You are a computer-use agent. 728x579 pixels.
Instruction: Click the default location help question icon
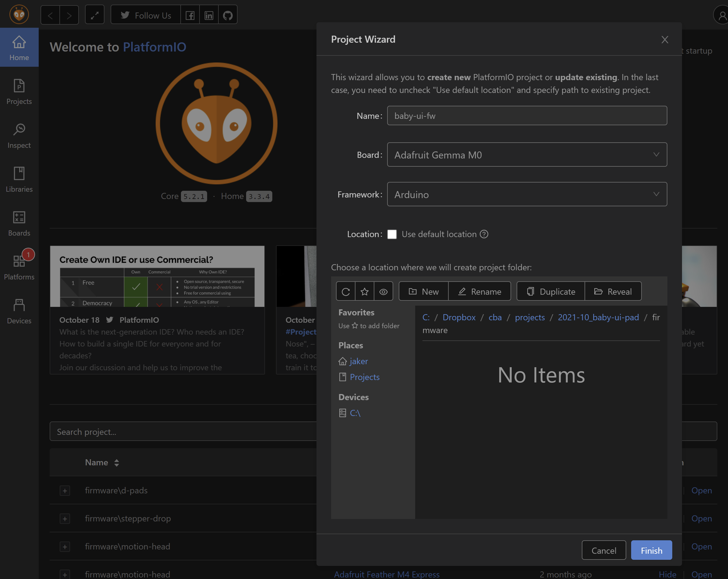pos(484,234)
